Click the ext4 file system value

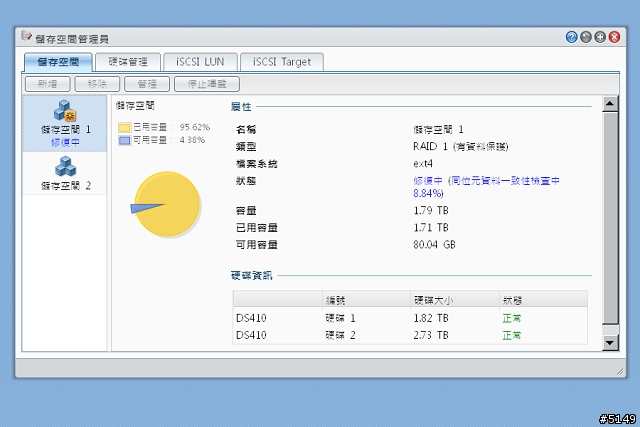(423, 164)
